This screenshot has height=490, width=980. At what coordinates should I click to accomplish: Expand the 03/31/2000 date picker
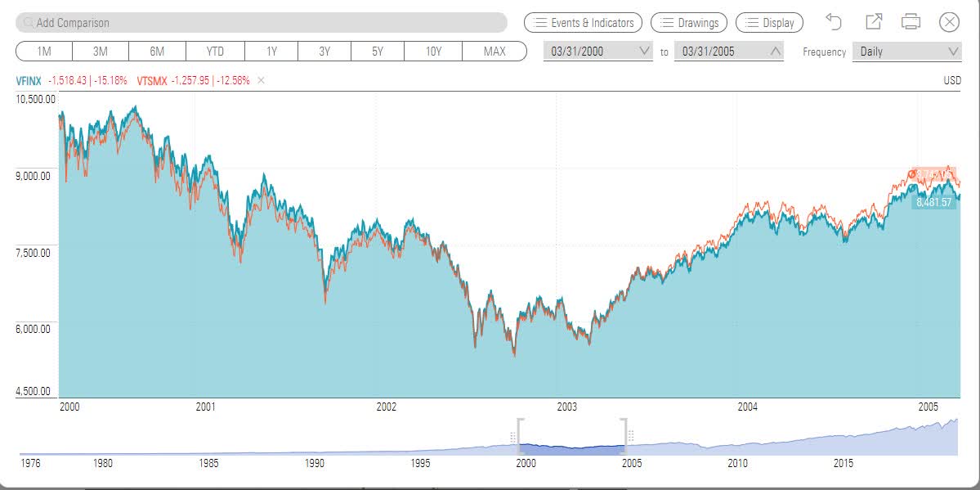[x=644, y=51]
